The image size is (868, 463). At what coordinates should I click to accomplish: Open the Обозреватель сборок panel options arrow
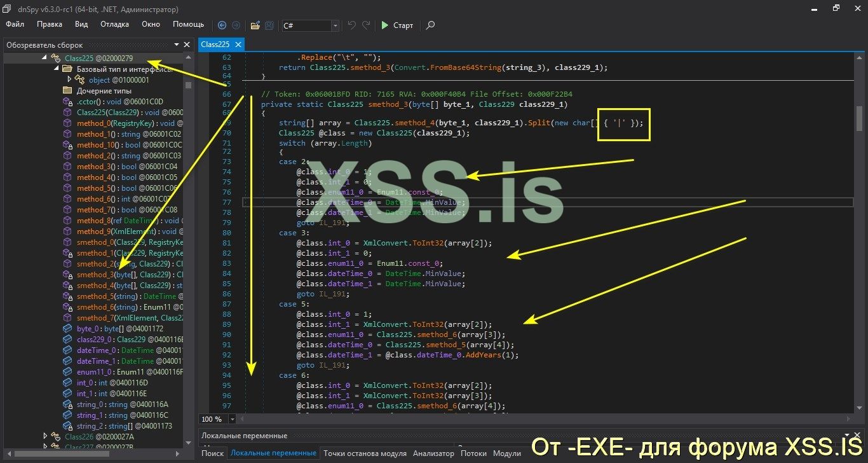(175, 45)
